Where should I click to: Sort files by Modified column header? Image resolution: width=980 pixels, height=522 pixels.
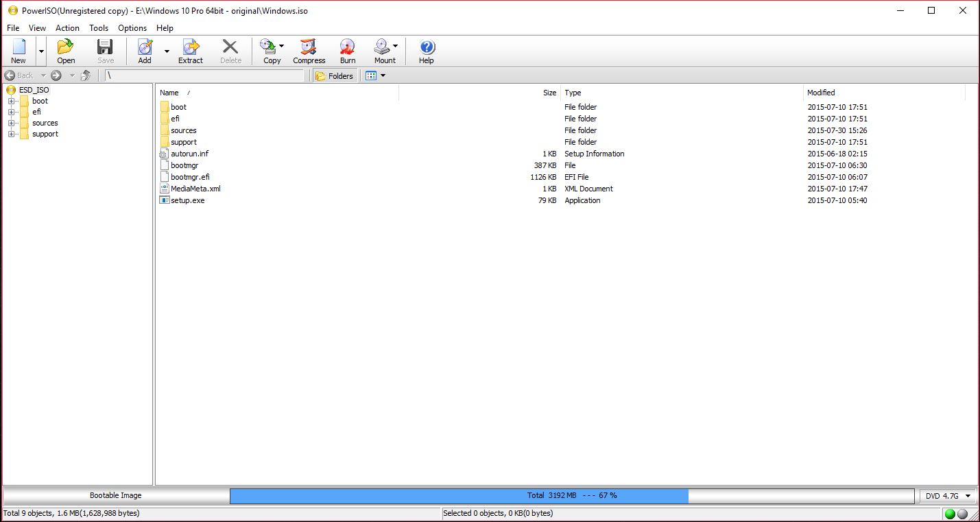(x=821, y=93)
